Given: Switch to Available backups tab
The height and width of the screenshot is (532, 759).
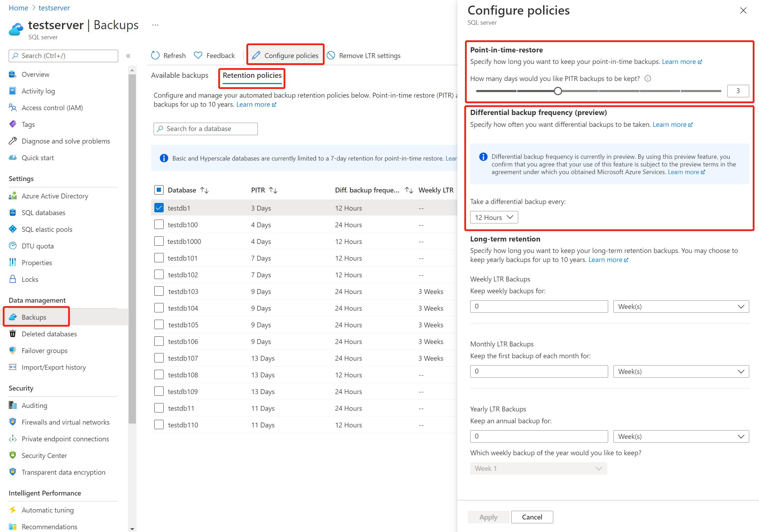Looking at the screenshot, I should click(x=180, y=75).
